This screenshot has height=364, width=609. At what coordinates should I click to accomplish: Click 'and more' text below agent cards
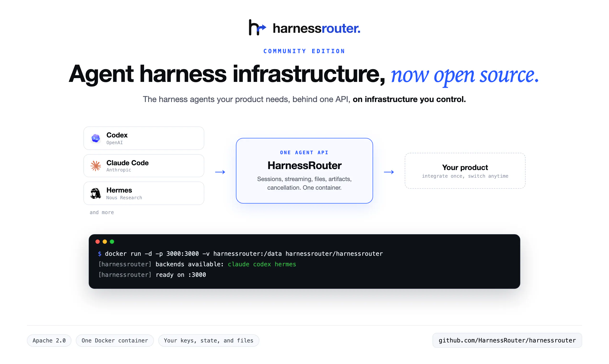click(102, 212)
